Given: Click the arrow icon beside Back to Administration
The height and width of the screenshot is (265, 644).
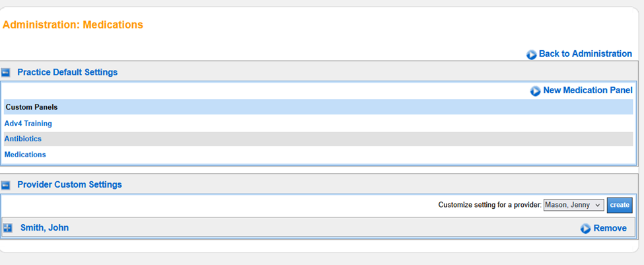Looking at the screenshot, I should [531, 55].
